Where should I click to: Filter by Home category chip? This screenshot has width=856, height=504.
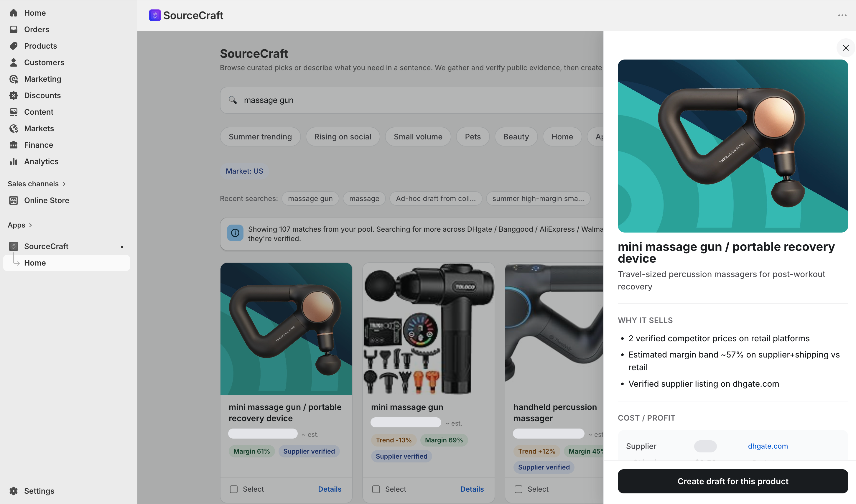click(562, 136)
